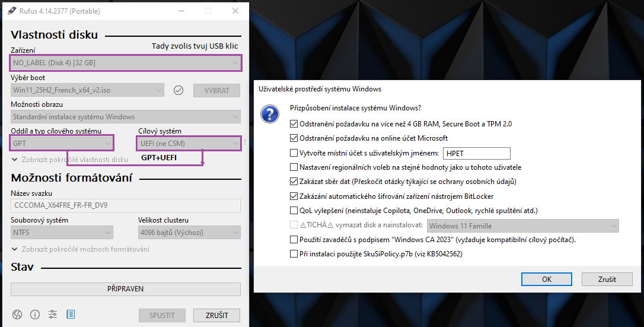Click the Souborový systém label

[x=39, y=220]
